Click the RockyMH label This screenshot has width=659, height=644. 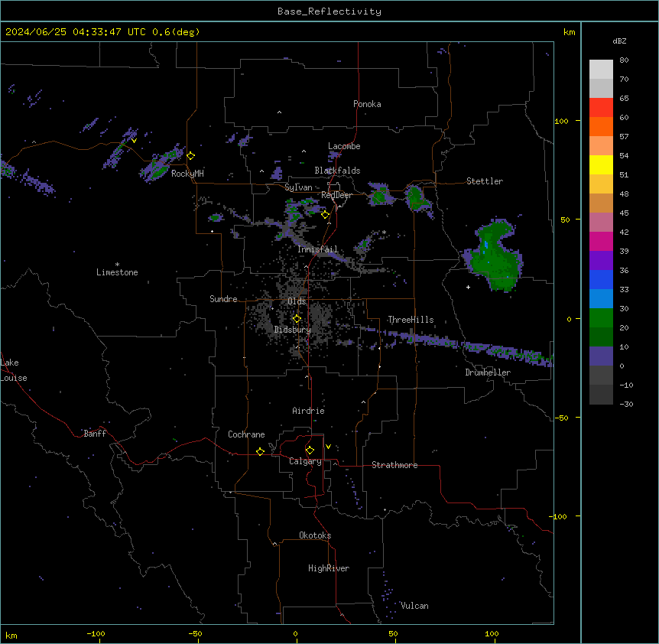(187, 174)
